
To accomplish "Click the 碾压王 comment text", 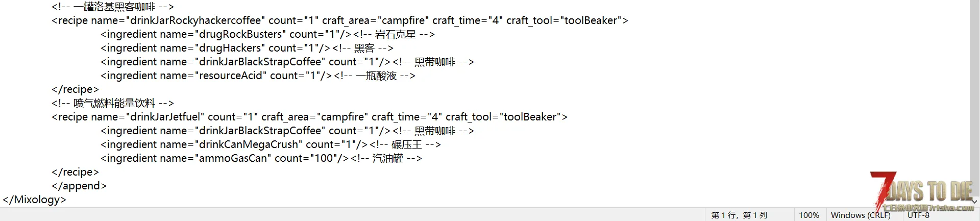I will click(x=406, y=145).
